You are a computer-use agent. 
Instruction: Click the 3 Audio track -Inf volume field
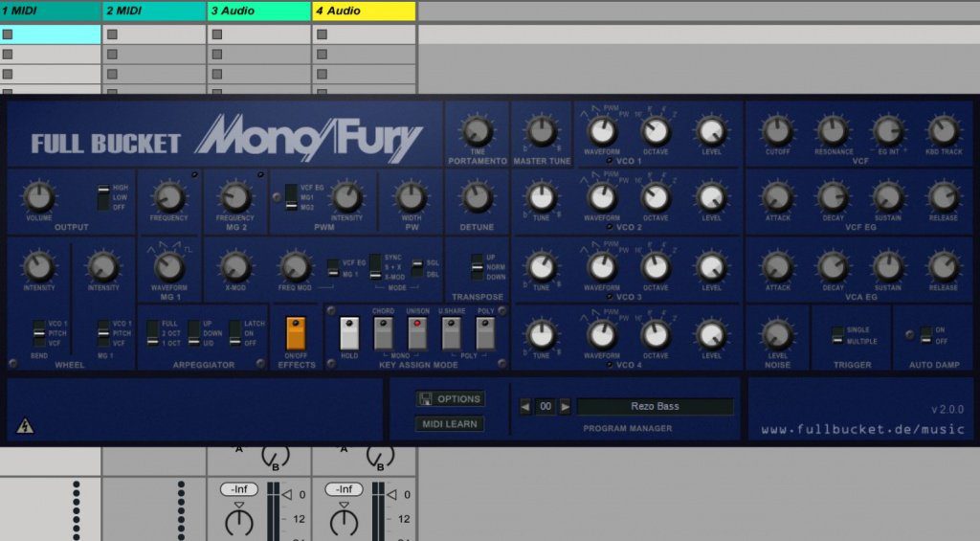(x=239, y=489)
